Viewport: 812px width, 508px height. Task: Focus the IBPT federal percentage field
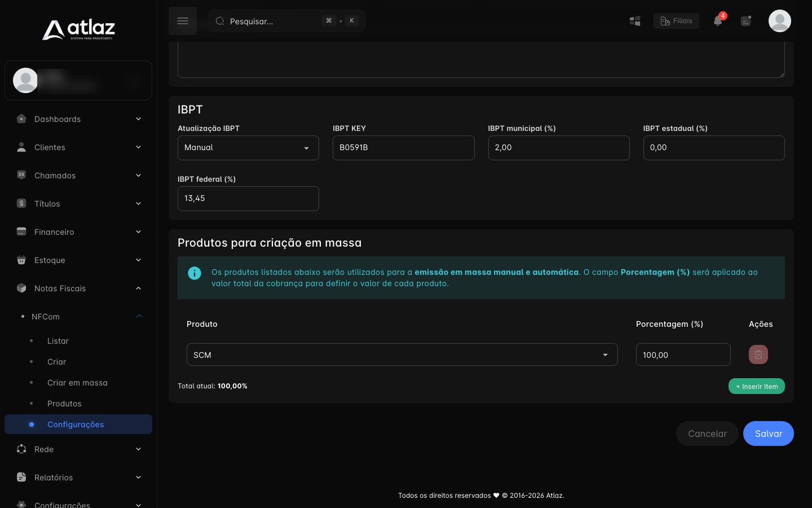click(x=248, y=199)
